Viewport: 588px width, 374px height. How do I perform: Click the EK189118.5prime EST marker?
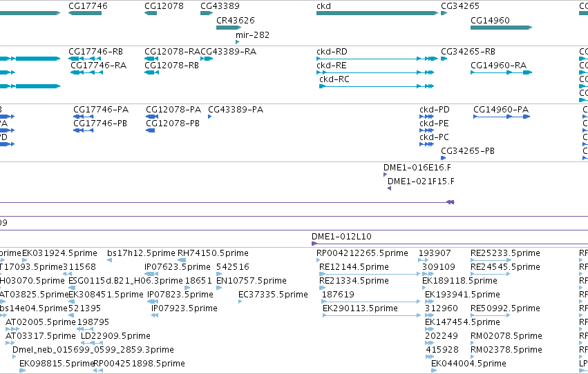point(424,288)
